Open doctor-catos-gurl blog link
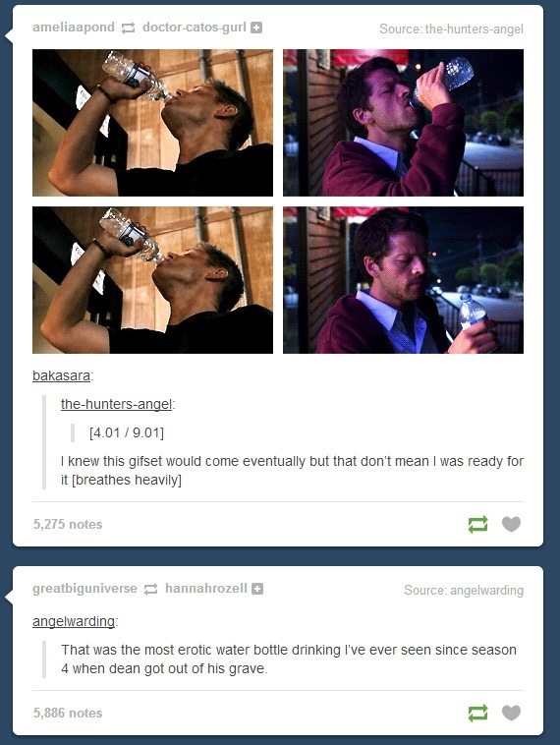 coord(195,28)
